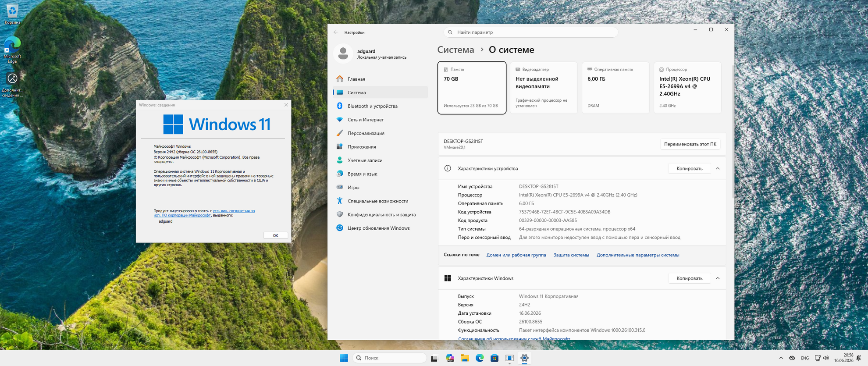
Task: Click the device code value 7537946E-72EF-4BCF-9C5E-40E8A09A34DB
Action: pyautogui.click(x=565, y=212)
